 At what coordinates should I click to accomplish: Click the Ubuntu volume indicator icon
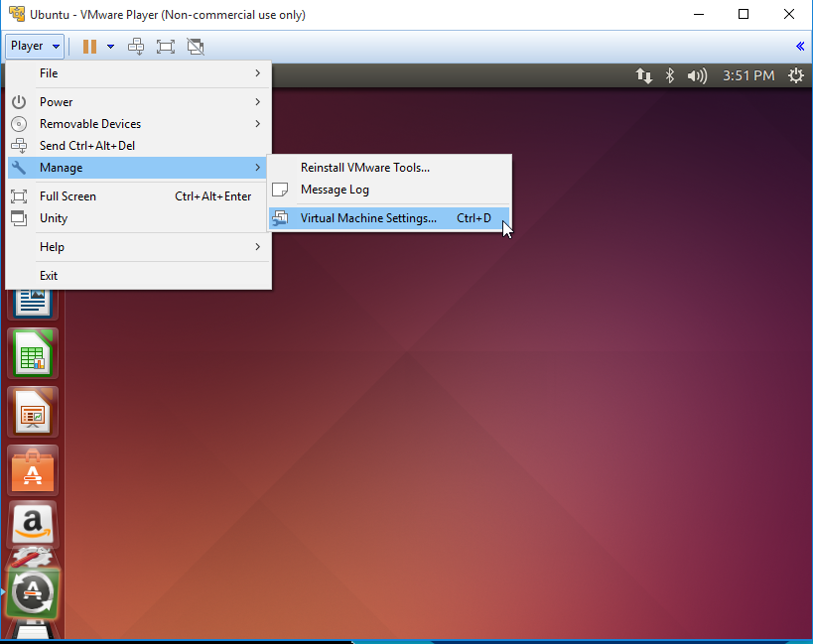697,75
